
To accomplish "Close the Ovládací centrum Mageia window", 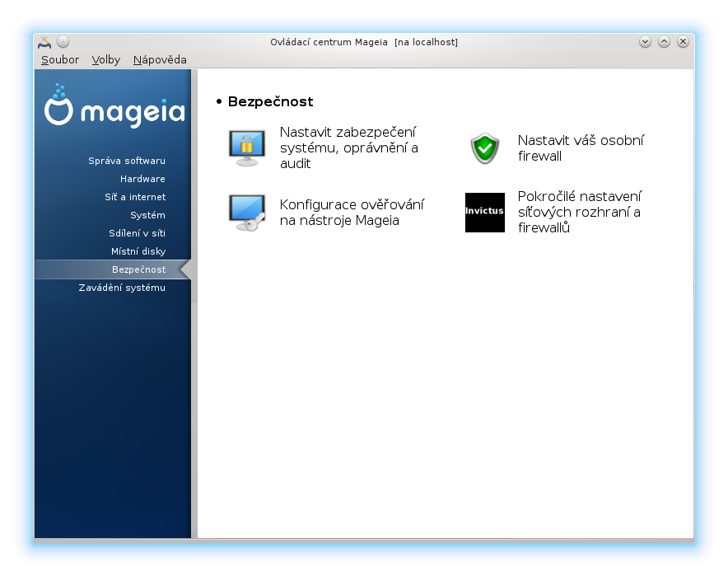I will coord(683,42).
